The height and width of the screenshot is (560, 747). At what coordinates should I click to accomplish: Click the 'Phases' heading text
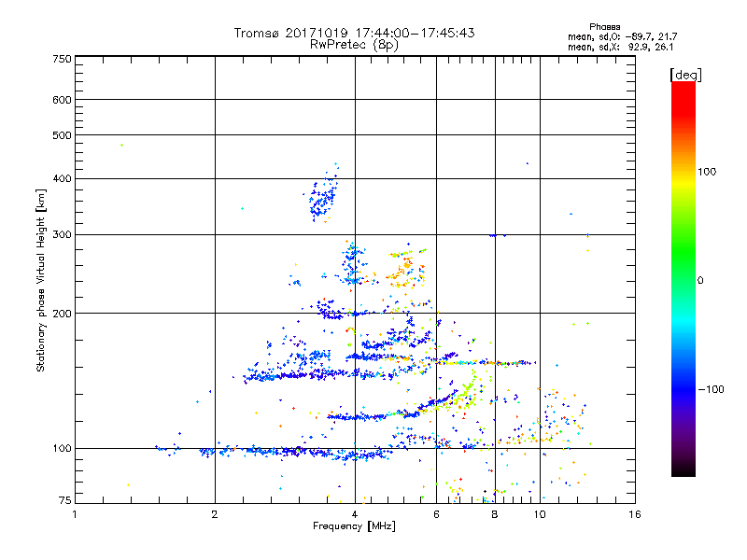604,27
